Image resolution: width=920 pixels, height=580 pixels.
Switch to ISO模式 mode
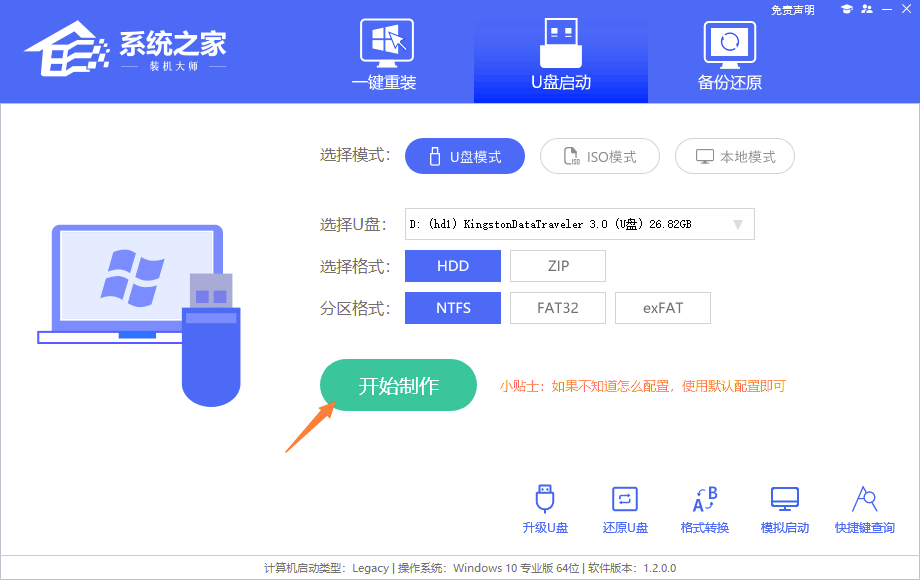tap(600, 157)
